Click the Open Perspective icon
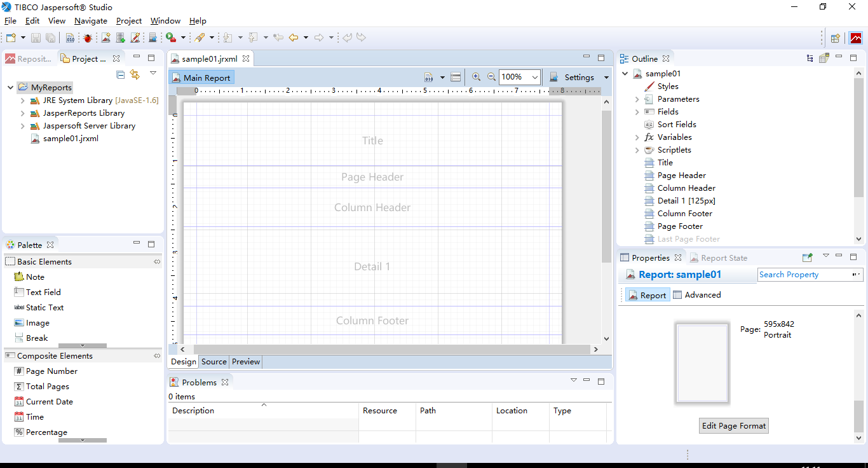The height and width of the screenshot is (468, 868). pyautogui.click(x=836, y=38)
